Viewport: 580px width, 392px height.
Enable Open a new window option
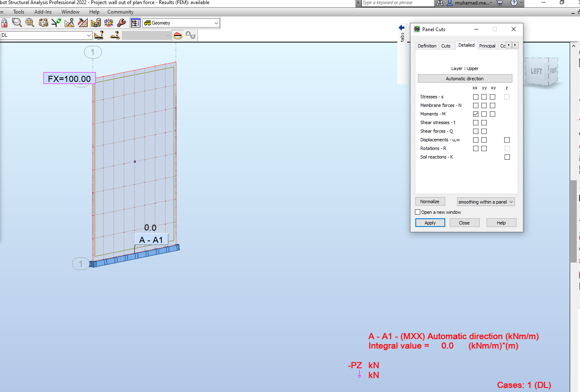[x=418, y=212]
